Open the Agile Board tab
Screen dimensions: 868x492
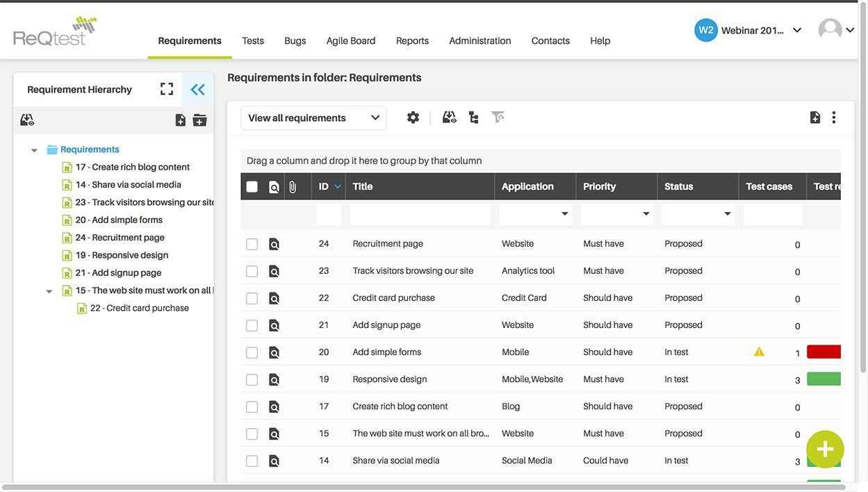click(351, 40)
